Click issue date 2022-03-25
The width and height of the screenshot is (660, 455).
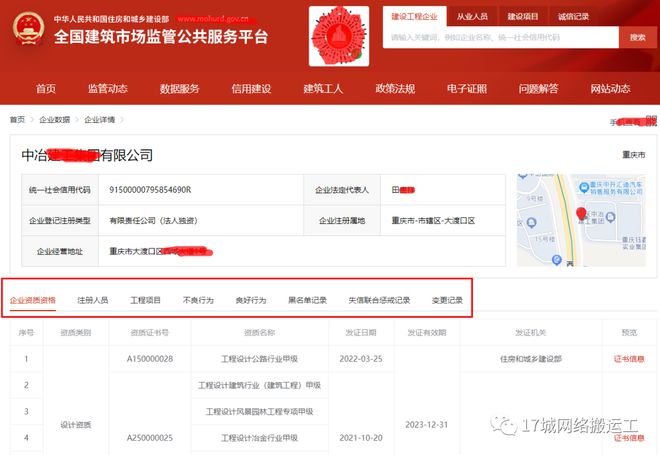361,359
